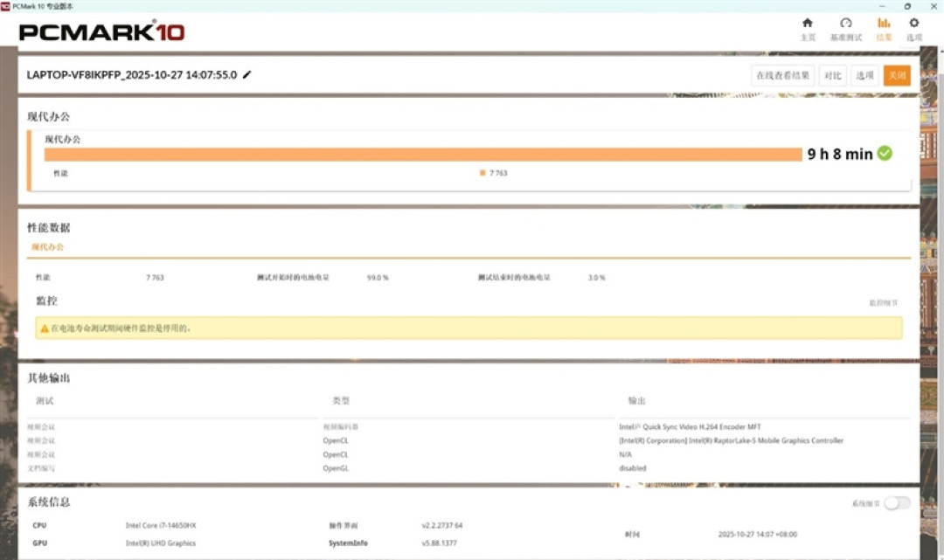The width and height of the screenshot is (944, 560).
Task: Click the N/A output entry
Action: click(x=626, y=455)
